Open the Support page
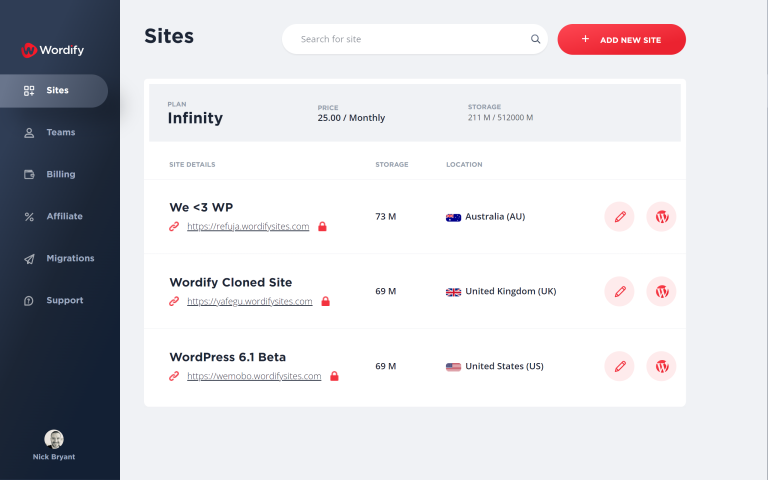The height and width of the screenshot is (480, 768). tap(54, 301)
